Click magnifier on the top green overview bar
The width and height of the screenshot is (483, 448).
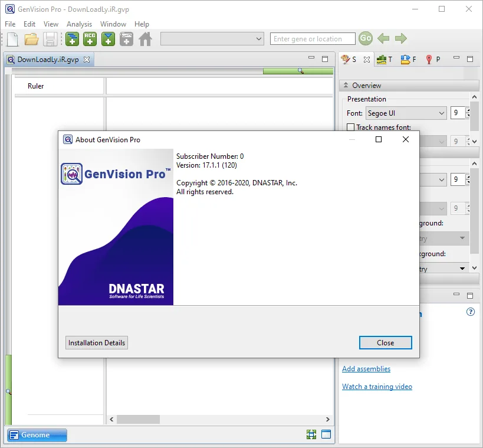tap(301, 71)
